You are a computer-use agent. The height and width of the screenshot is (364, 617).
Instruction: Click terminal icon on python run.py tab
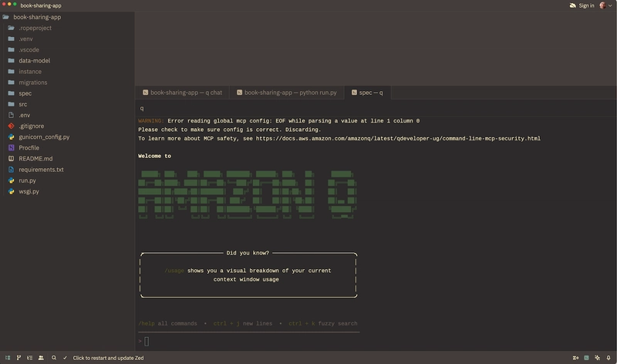pos(239,93)
